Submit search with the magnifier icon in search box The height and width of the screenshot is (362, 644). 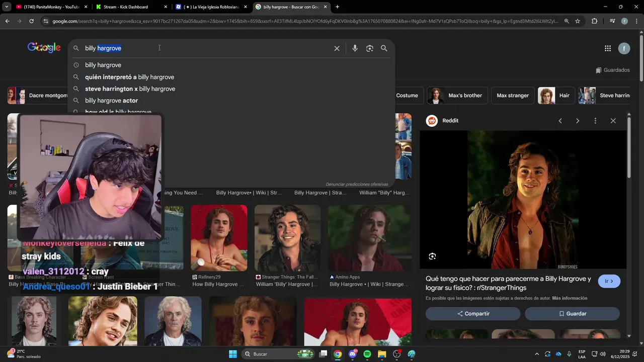tap(384, 48)
